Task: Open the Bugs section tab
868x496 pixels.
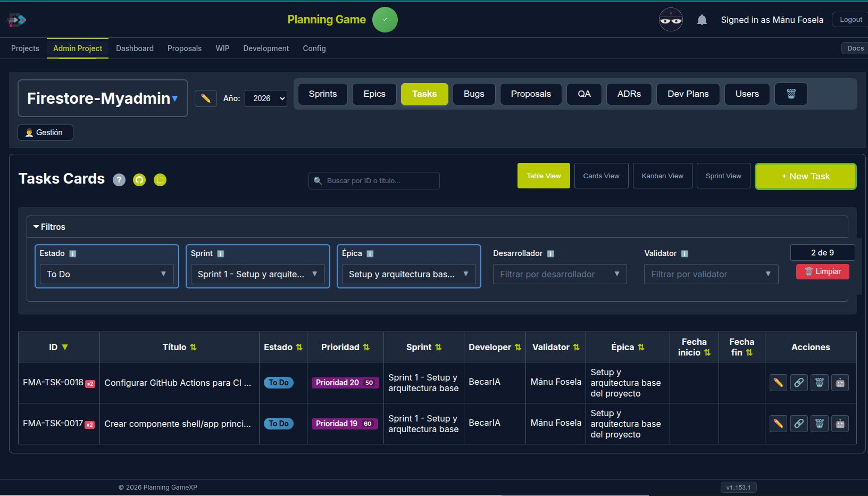Action: (x=473, y=94)
